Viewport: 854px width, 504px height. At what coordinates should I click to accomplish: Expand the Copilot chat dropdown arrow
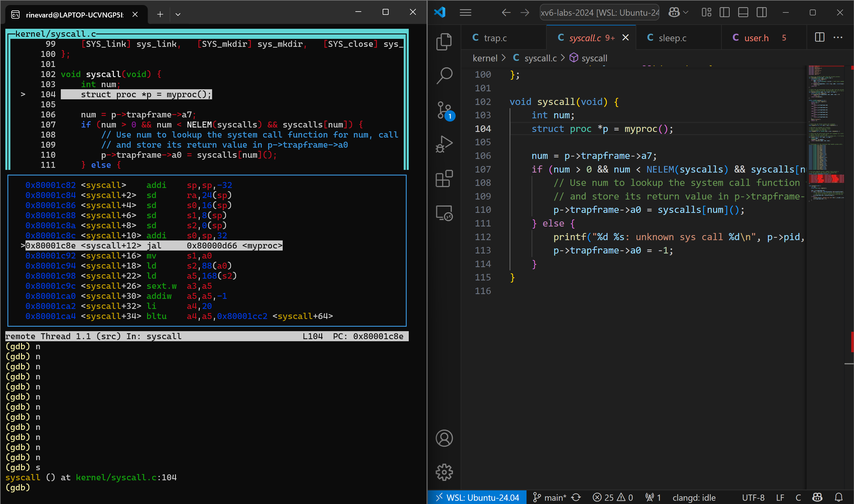coord(686,12)
